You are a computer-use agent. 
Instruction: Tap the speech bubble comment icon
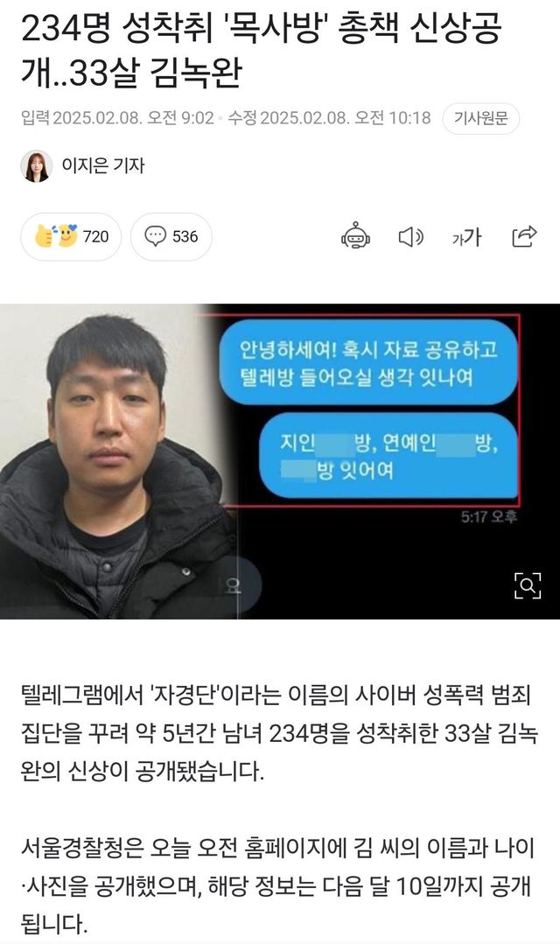156,236
